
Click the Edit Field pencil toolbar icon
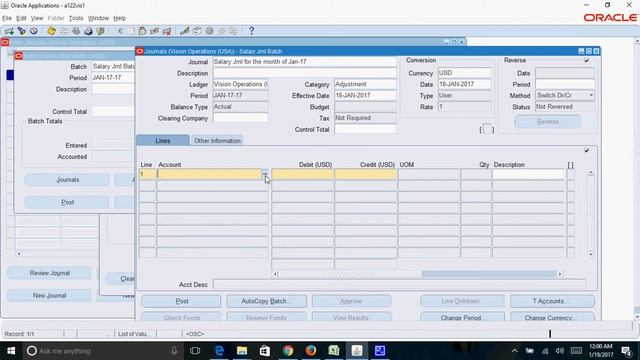184,31
